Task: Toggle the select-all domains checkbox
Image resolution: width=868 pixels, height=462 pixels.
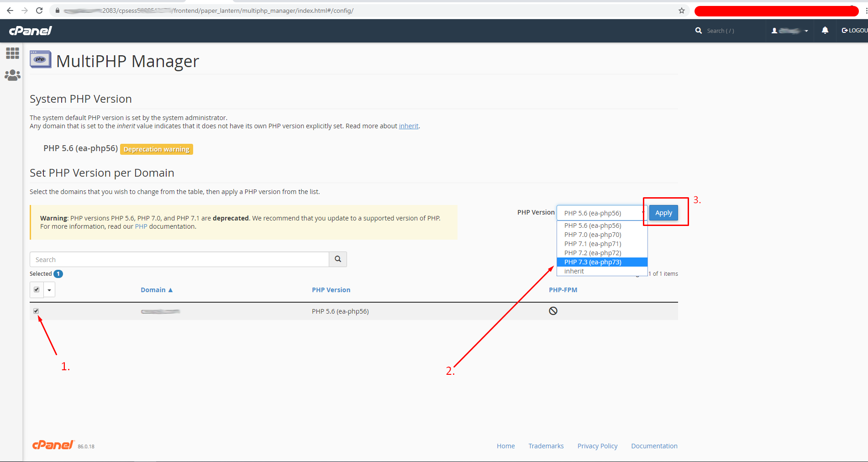Action: 37,289
